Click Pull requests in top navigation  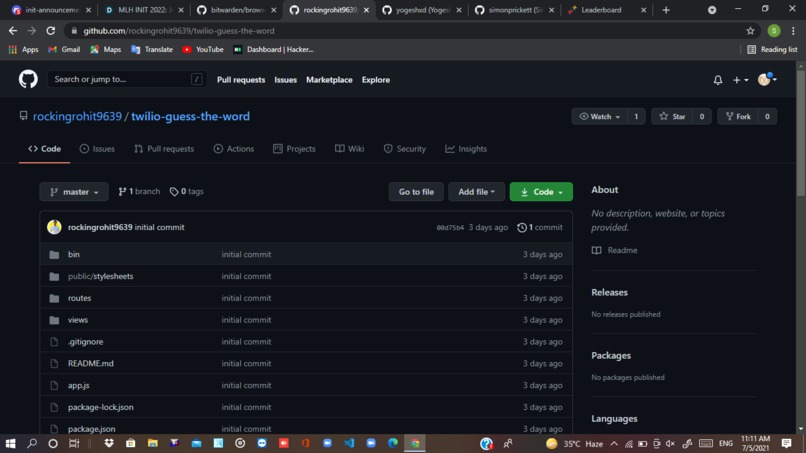tap(241, 80)
